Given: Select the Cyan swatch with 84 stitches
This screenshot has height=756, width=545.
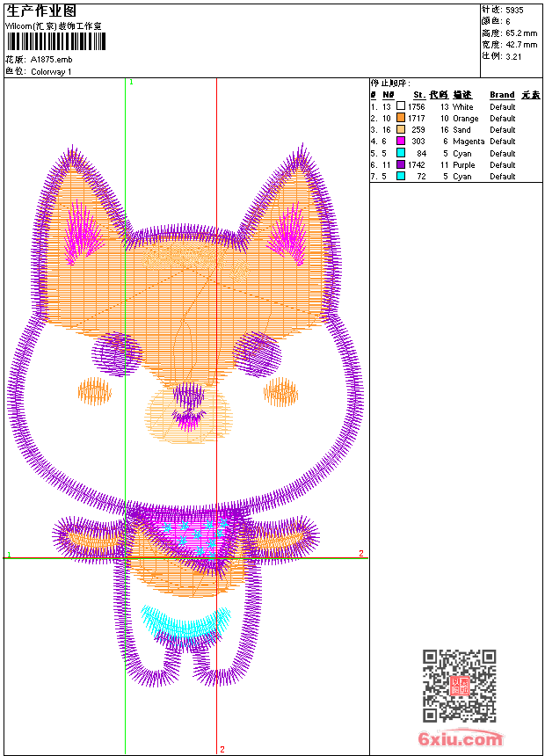Looking at the screenshot, I should coord(401,153).
